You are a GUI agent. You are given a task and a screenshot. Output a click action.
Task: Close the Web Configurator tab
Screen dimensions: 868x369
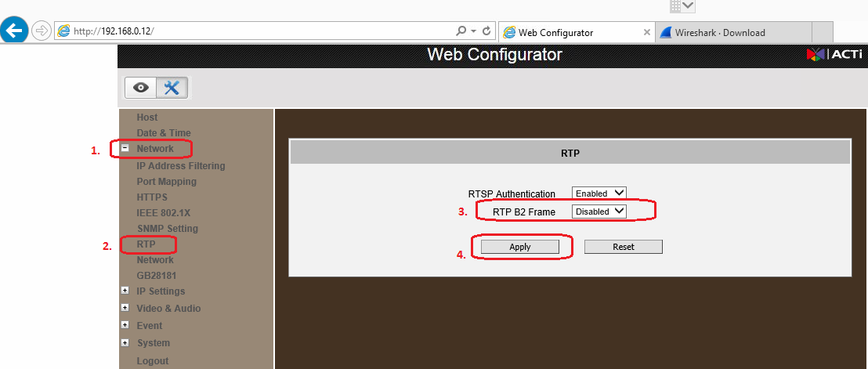pos(646,32)
